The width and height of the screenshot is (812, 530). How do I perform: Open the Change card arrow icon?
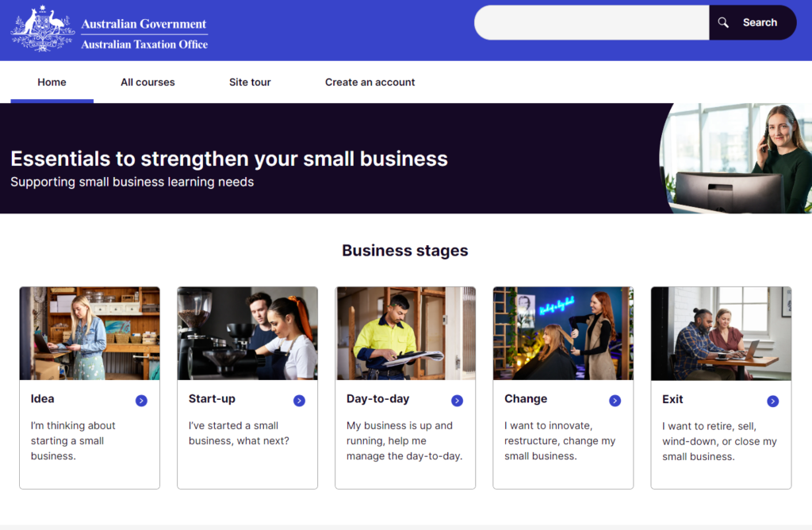pyautogui.click(x=615, y=401)
